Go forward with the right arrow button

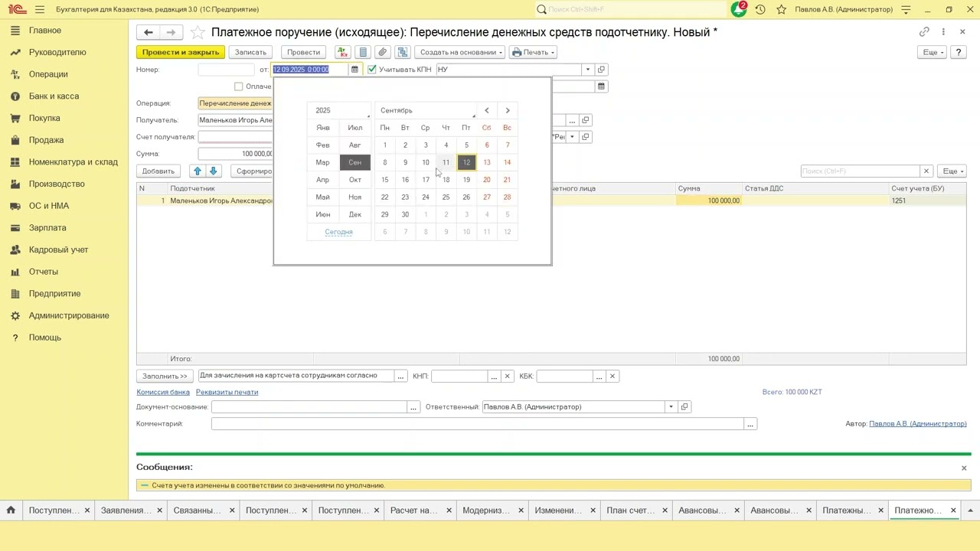coord(171,32)
